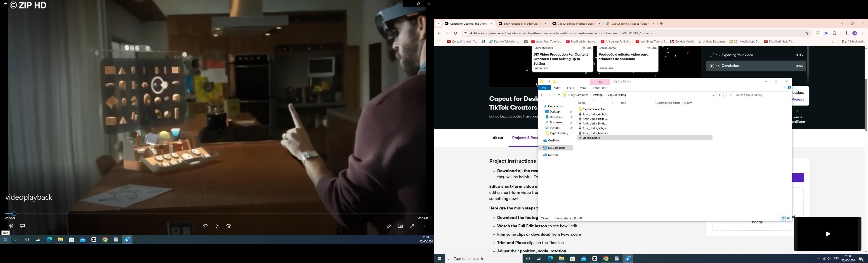Open Chrome extensions puzzle icon
The height and width of the screenshot is (263, 868).
tap(834, 33)
